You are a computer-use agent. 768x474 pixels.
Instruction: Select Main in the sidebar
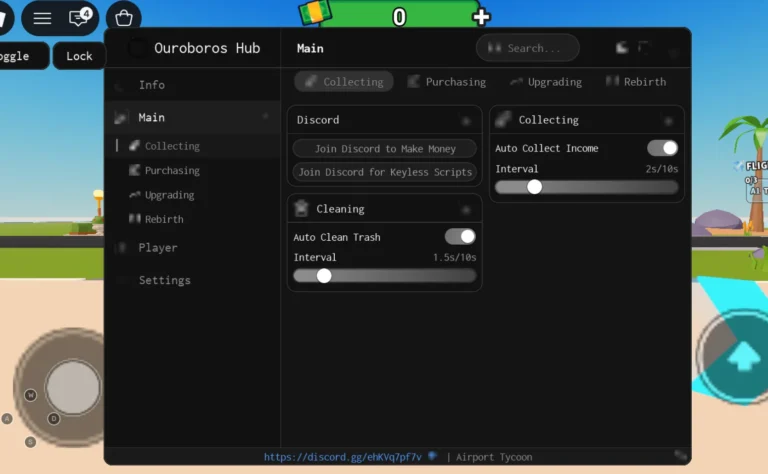(192, 118)
